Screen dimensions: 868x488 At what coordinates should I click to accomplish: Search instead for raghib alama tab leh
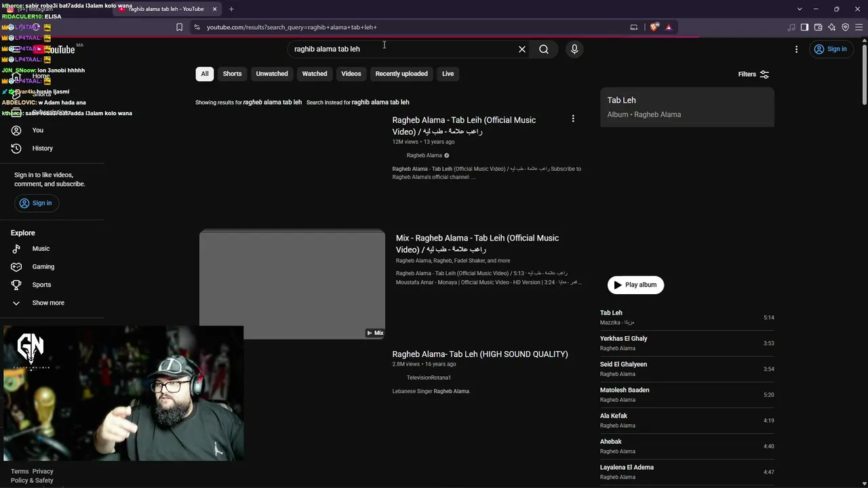pyautogui.click(x=380, y=102)
